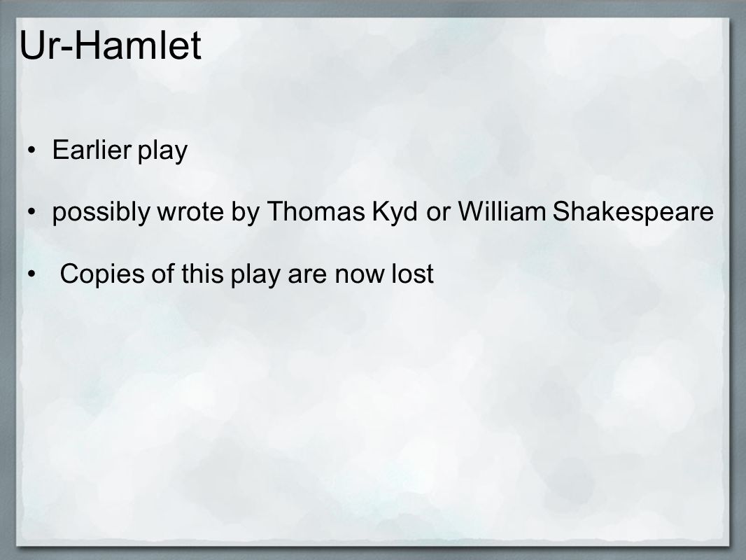Click the word 'by' before Thomas
746x560 pixels.
[x=246, y=212]
